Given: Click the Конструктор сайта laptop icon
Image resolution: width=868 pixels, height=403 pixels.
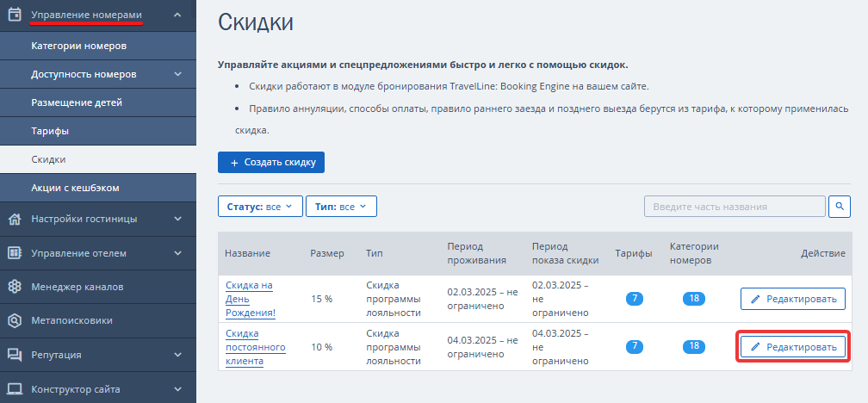Looking at the screenshot, I should click(15, 389).
